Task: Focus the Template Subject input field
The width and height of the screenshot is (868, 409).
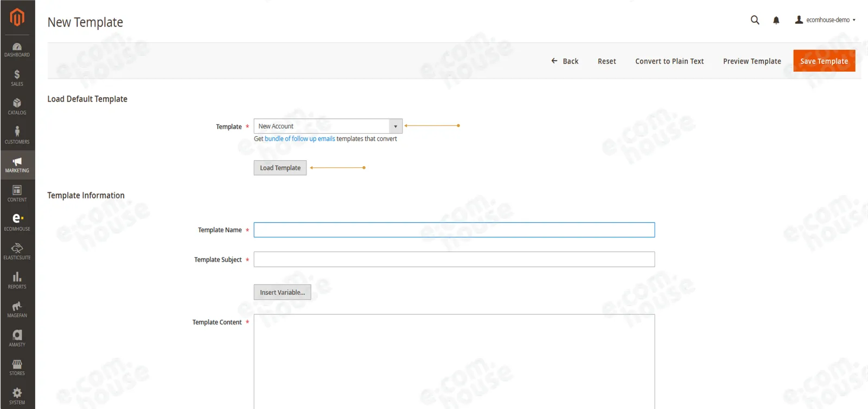Action: click(454, 259)
